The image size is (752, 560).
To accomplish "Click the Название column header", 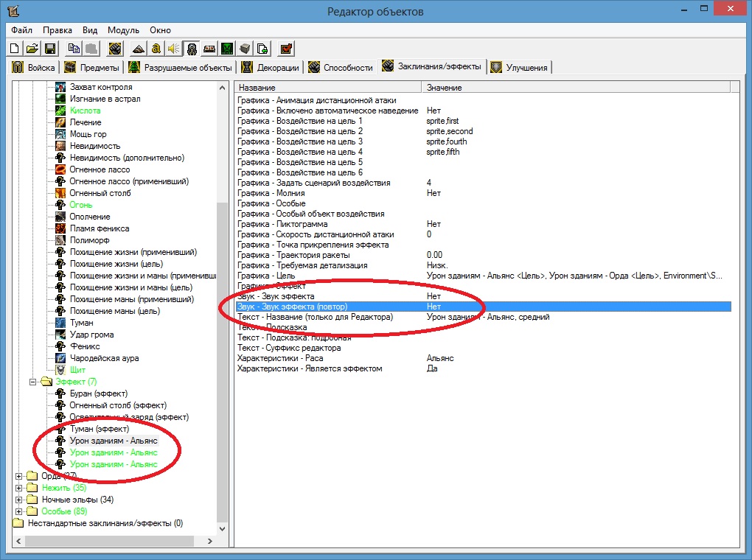I will 328,87.
